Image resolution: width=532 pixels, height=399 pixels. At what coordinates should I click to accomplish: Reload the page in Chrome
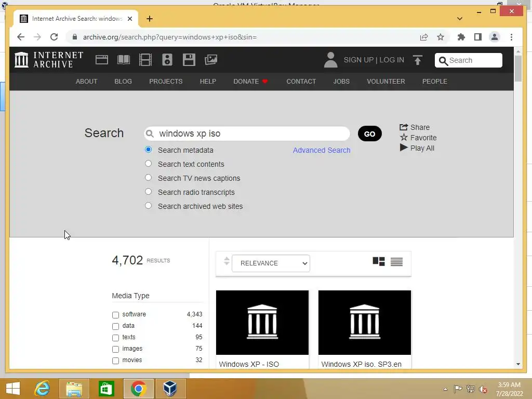coord(54,37)
